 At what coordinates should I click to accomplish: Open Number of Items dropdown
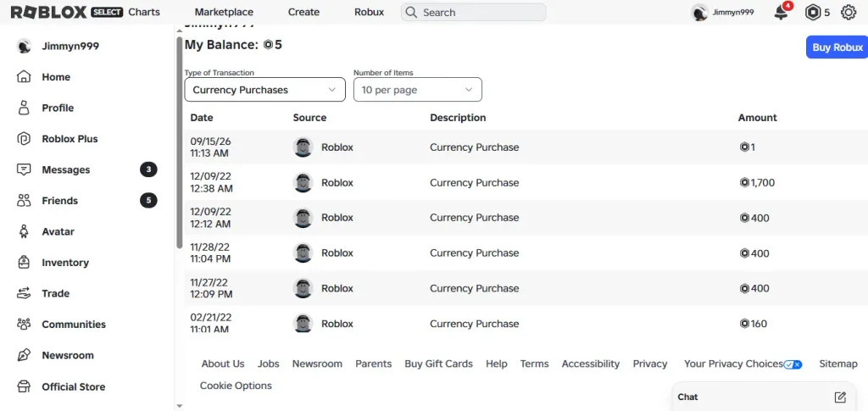pyautogui.click(x=417, y=90)
